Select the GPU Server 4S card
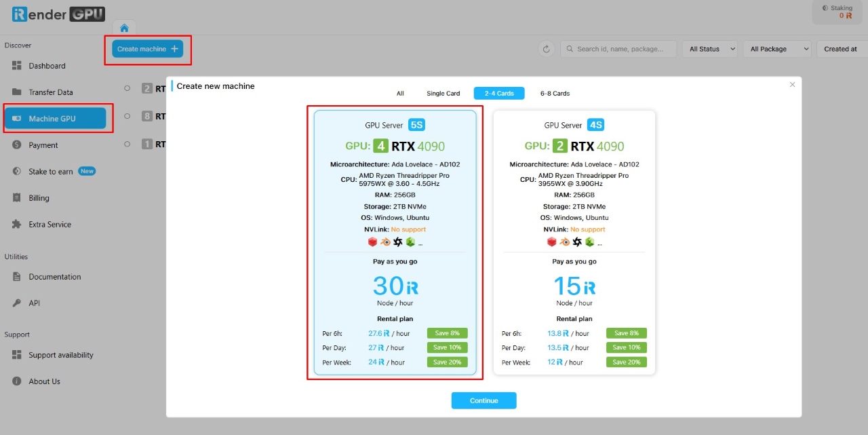The height and width of the screenshot is (435, 868). point(574,242)
